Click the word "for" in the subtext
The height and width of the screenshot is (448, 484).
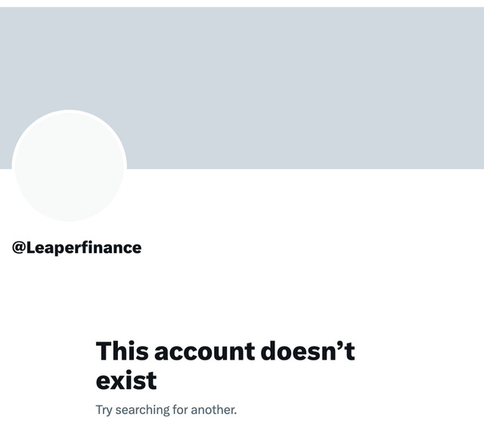[x=180, y=409]
